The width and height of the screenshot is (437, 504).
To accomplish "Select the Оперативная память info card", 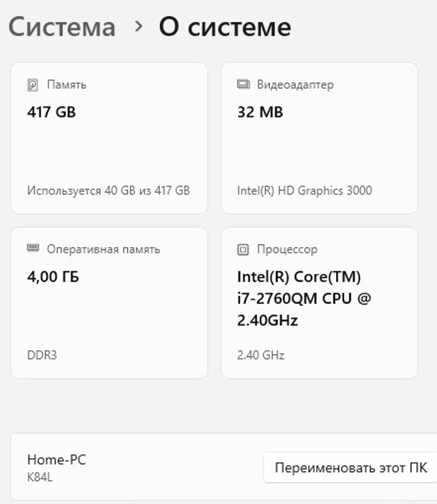I will point(109,302).
